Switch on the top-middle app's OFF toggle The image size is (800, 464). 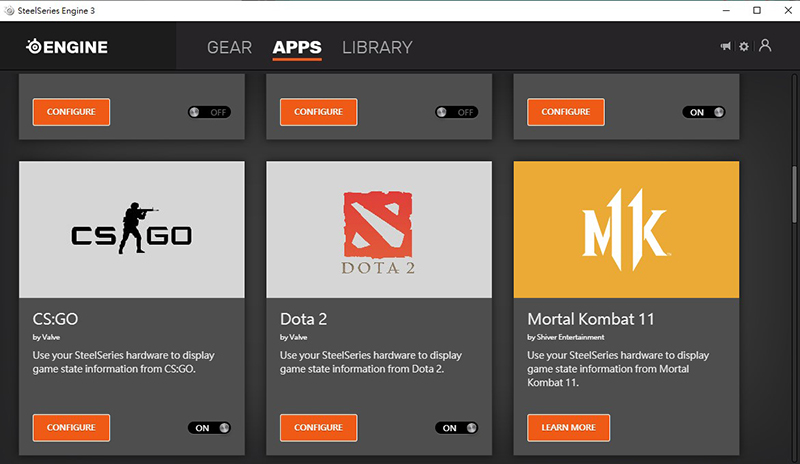457,112
